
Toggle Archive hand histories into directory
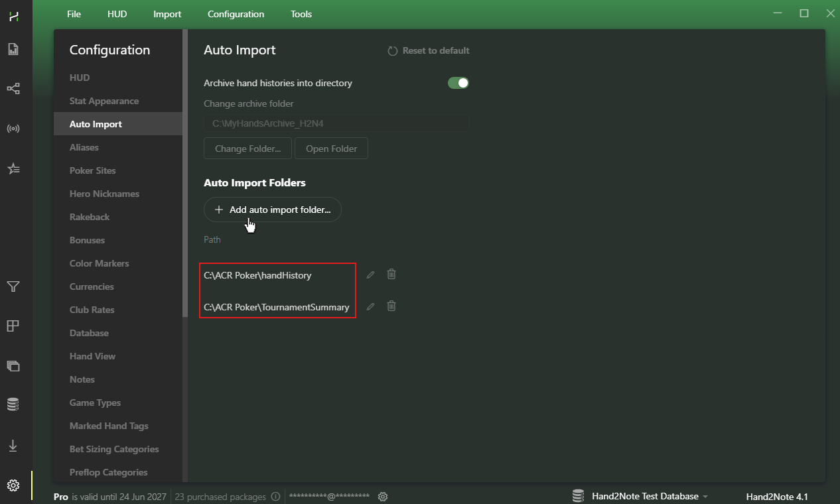(x=458, y=83)
